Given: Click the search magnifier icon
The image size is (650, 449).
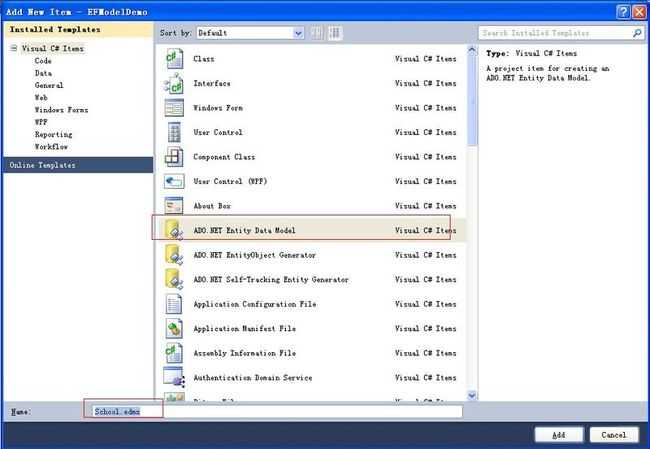Looking at the screenshot, I should pyautogui.click(x=637, y=33).
